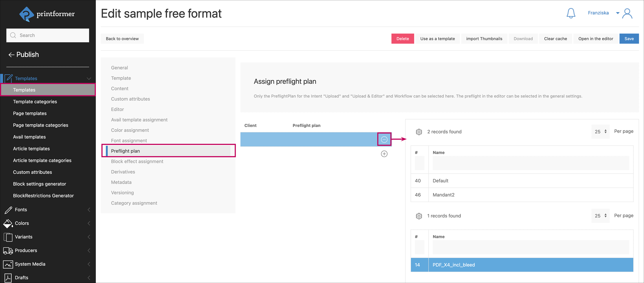
Task: Click the sidebar Search field
Action: (x=48, y=35)
